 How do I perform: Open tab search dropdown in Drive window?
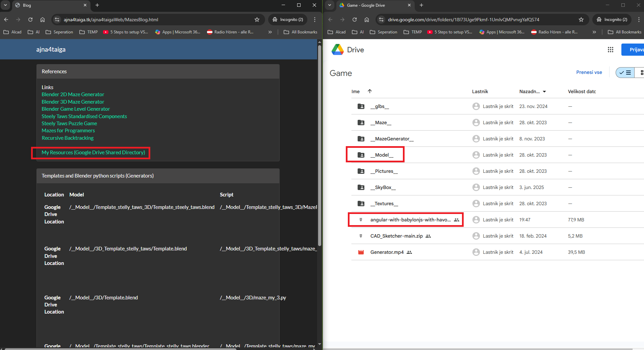[330, 5]
